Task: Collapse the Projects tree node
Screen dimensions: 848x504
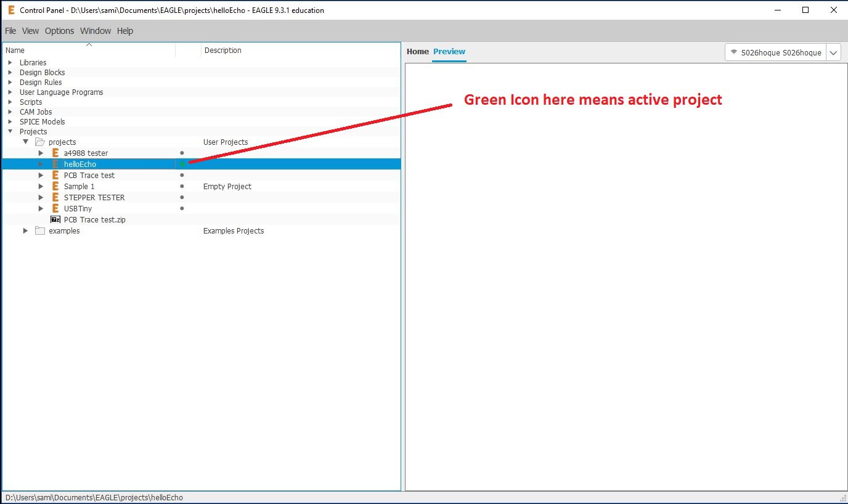Action: pos(10,131)
